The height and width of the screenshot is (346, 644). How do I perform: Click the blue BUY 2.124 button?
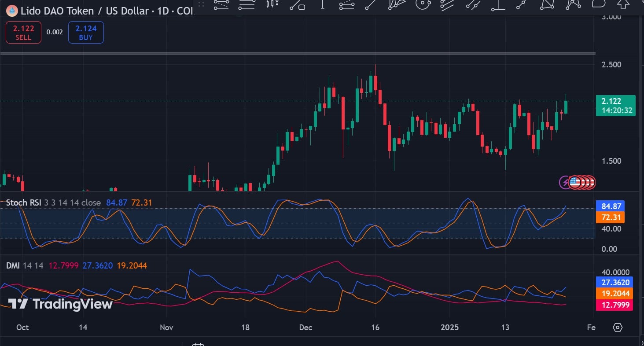point(86,33)
